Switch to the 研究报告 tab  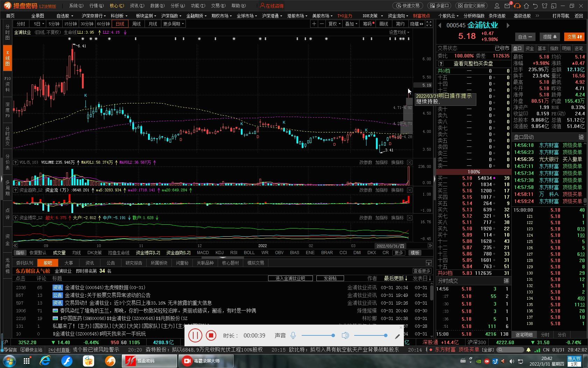[134, 263]
